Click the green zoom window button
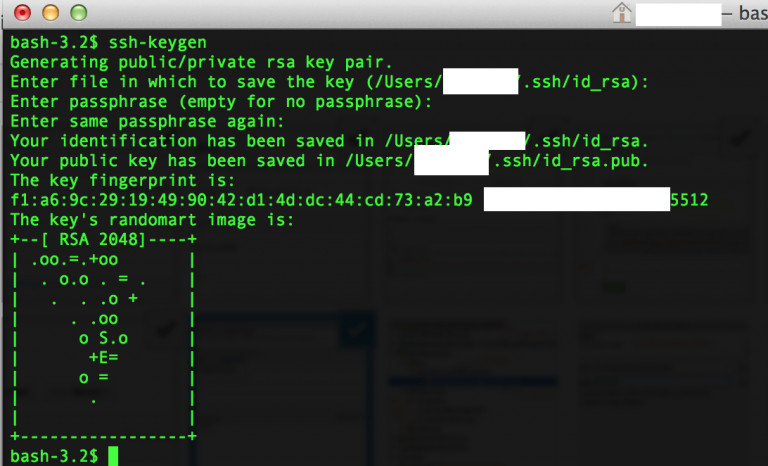The image size is (768, 466). click(x=78, y=13)
